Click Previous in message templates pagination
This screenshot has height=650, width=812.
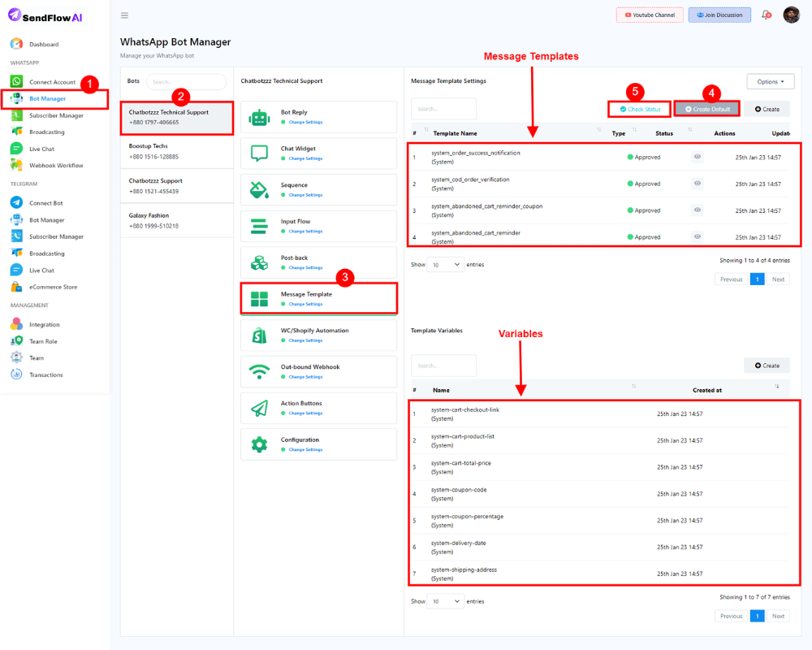pos(732,279)
